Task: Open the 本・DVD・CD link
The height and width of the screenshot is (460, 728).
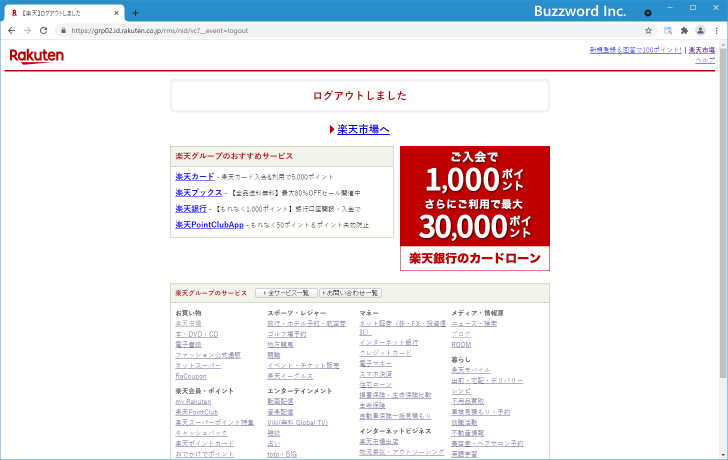Action: 196,334
